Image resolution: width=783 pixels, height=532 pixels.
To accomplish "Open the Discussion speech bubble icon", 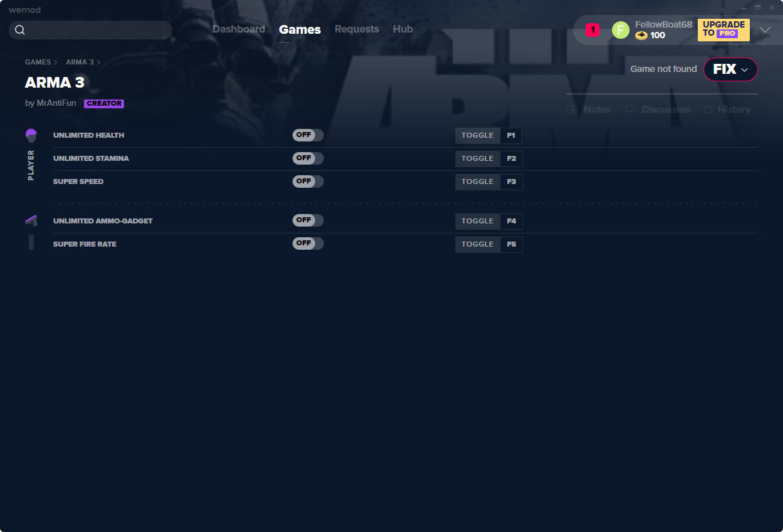I will [x=630, y=110].
